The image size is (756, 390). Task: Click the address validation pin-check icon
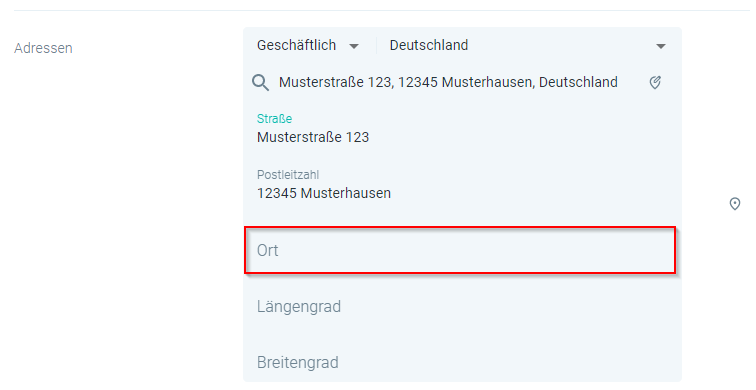655,82
